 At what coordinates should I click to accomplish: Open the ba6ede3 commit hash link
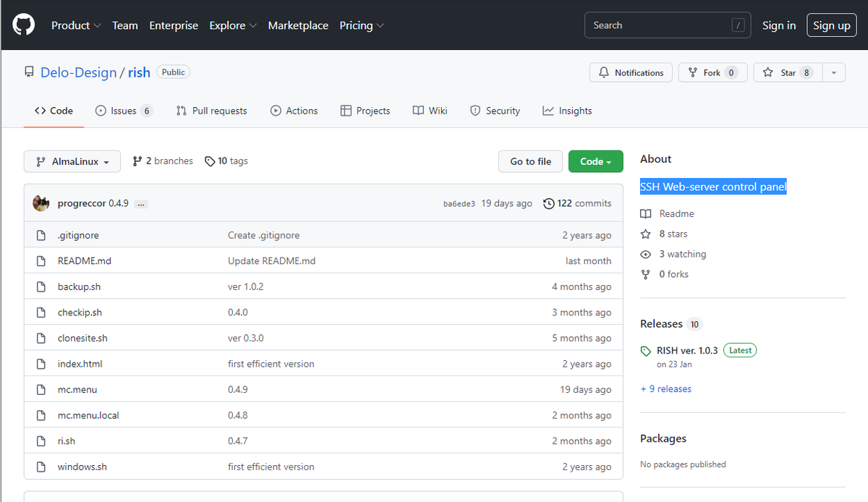pos(459,204)
